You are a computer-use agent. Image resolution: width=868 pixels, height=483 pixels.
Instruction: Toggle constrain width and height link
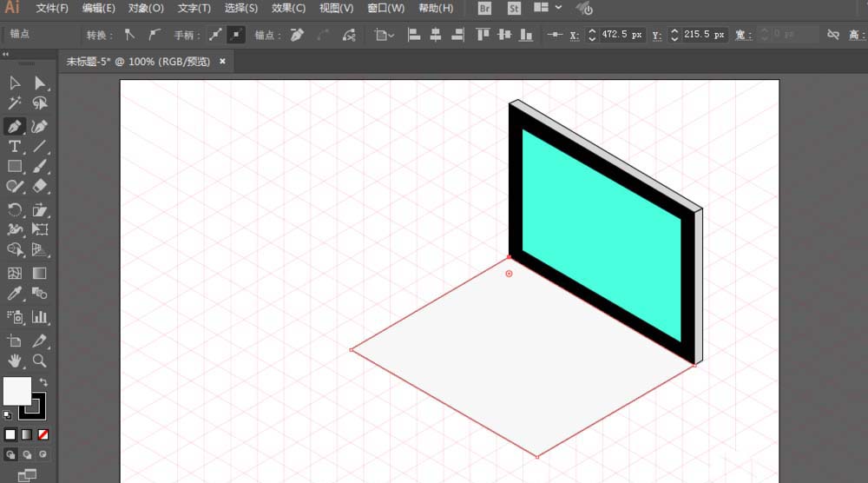tap(832, 35)
